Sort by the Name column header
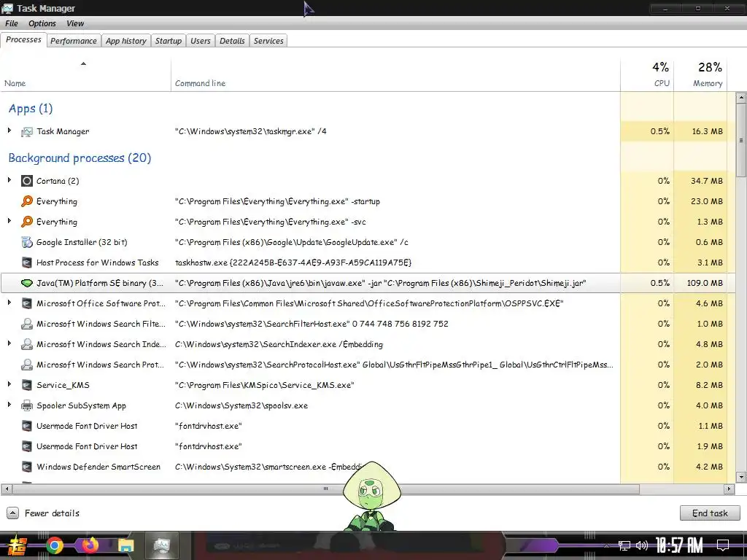Image resolution: width=747 pixels, height=560 pixels. [85, 75]
